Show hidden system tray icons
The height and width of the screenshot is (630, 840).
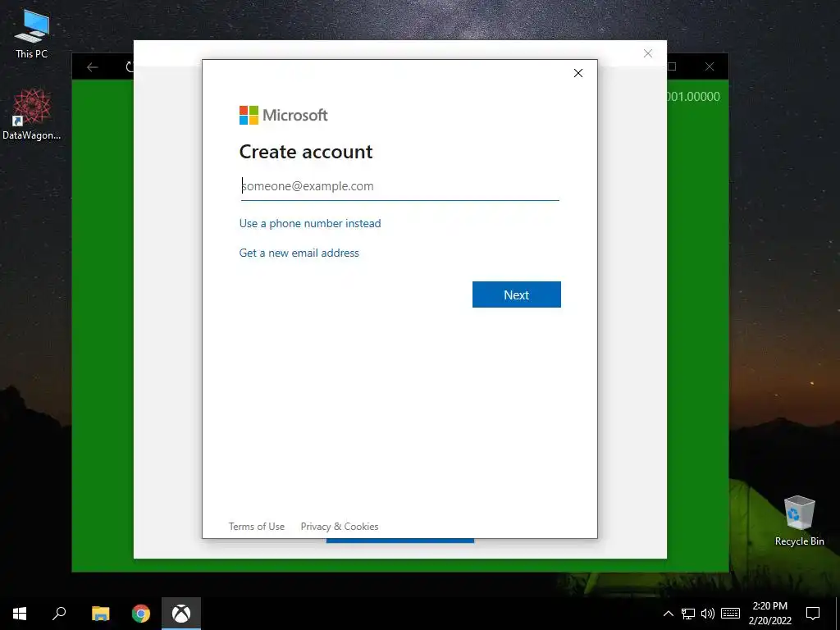tap(668, 614)
